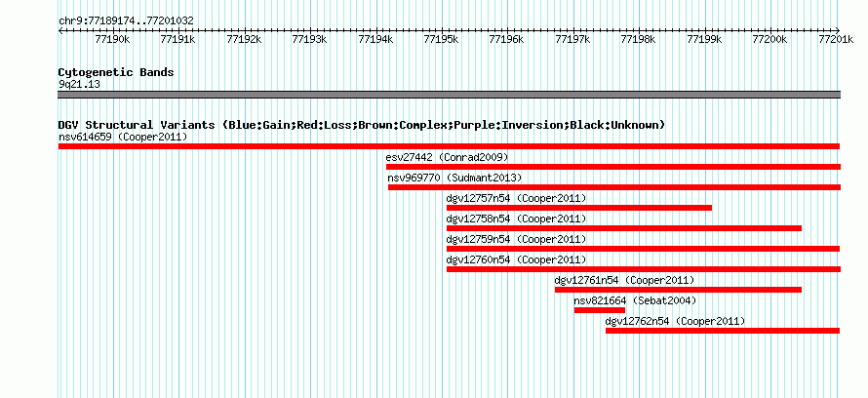Click the dgv12757n54 (Cooper2011) label

click(x=516, y=198)
